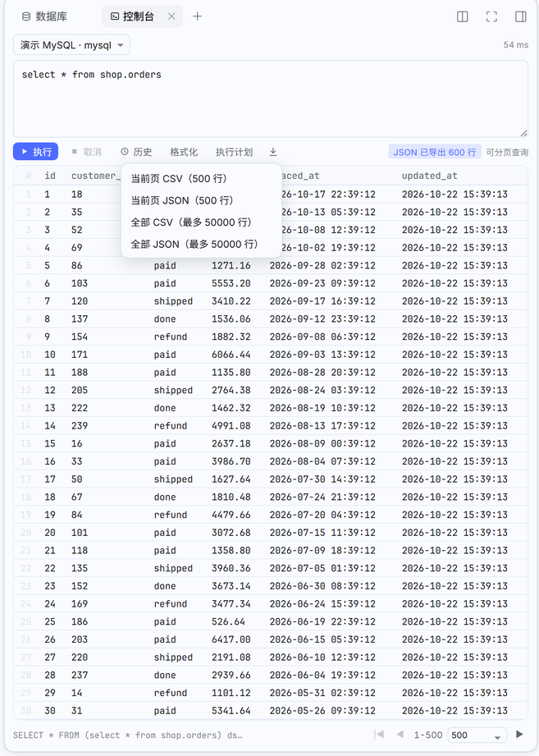Click customer id 169
Image resolution: width=539 pixels, height=756 pixels.
80,605
